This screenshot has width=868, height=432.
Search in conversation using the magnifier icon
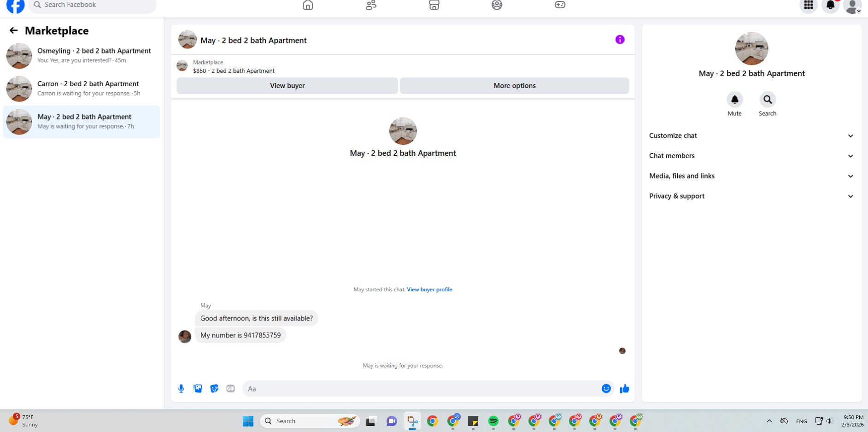point(767,100)
